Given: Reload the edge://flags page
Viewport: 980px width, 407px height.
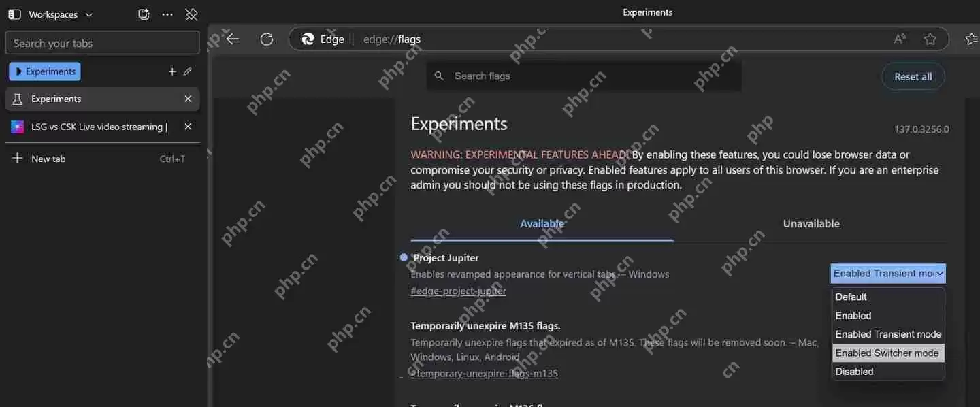Looking at the screenshot, I should (266, 39).
